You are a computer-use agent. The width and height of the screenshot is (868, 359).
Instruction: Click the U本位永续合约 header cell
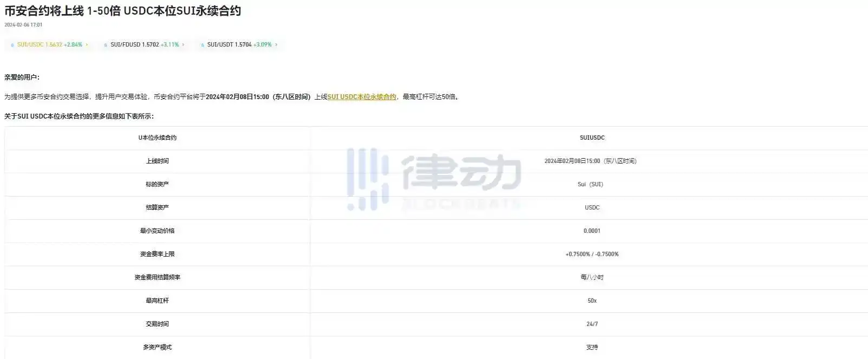coord(158,138)
